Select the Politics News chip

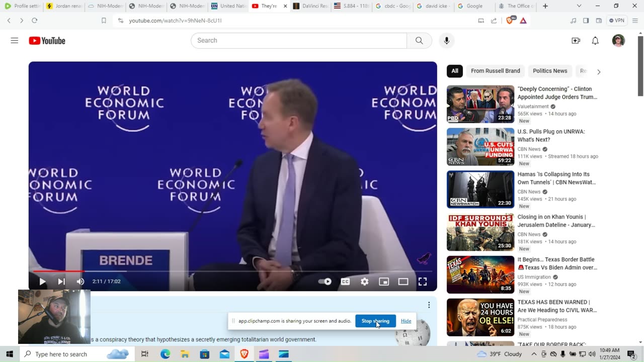(550, 71)
